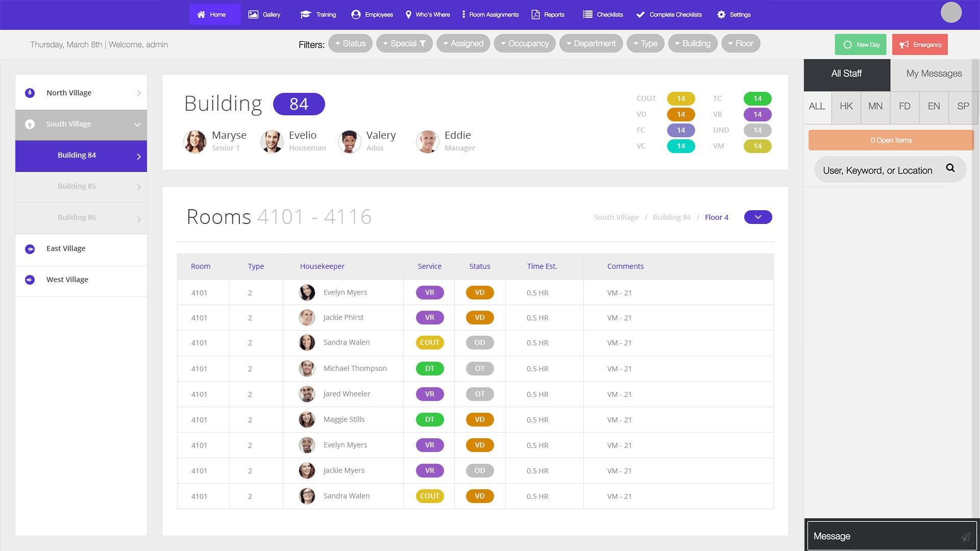Open the Occupancy filter dropdown

pyautogui.click(x=525, y=43)
